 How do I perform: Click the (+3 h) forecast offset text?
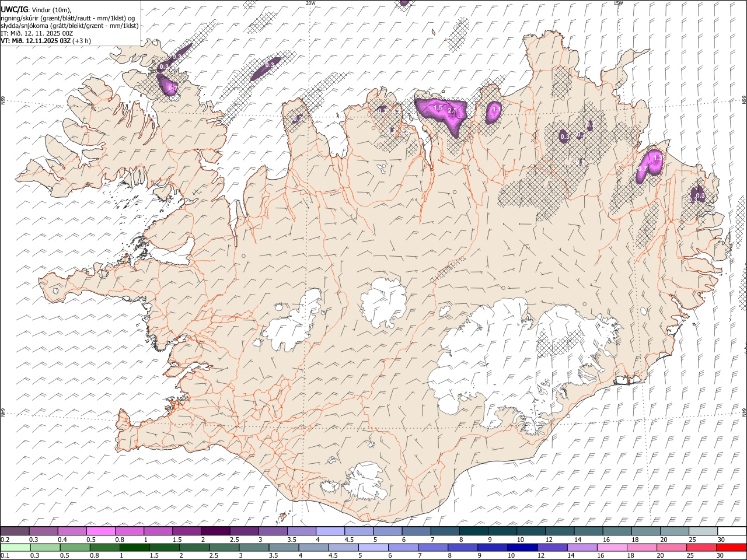coord(82,41)
